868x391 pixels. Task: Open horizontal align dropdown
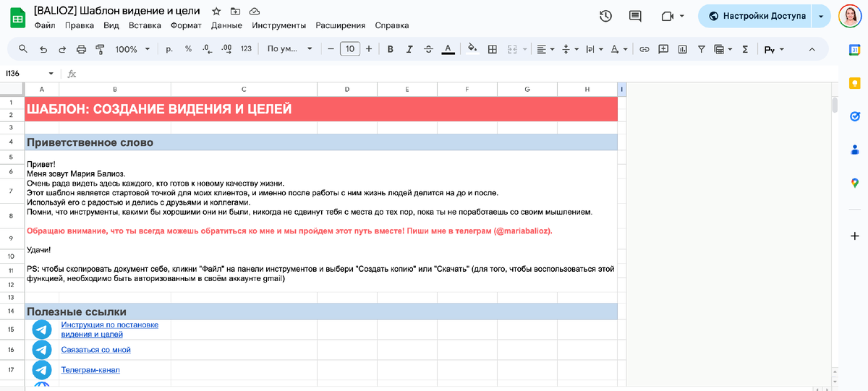click(545, 49)
